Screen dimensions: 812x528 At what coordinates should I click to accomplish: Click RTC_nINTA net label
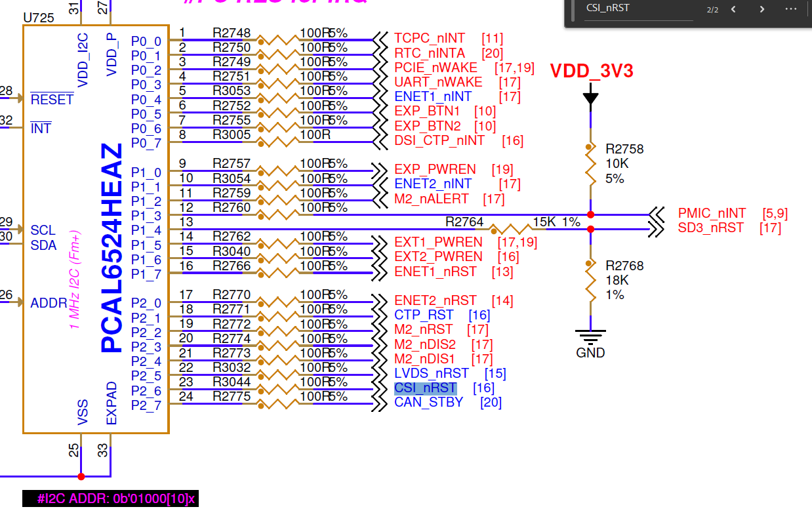[x=430, y=53]
